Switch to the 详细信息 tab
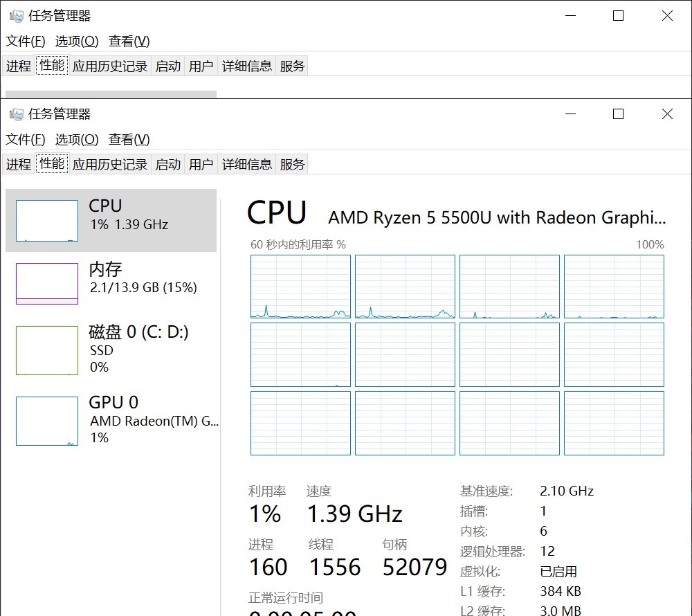The height and width of the screenshot is (616, 692). [247, 164]
